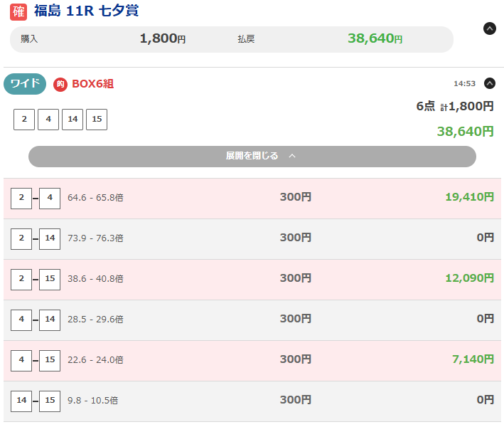Click the 購入 1,800円 amount in summary bar
Viewport: 504px width, 427px height.
point(163,38)
